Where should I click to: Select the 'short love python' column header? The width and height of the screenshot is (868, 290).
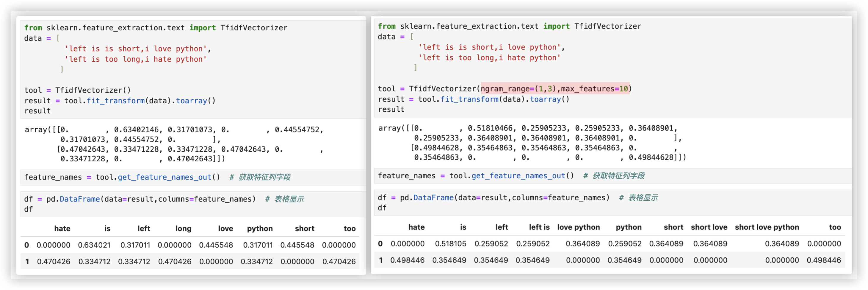767,227
